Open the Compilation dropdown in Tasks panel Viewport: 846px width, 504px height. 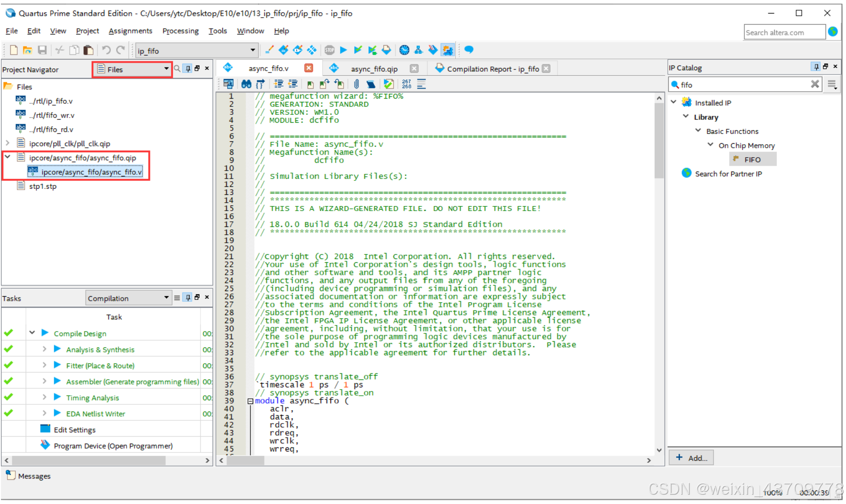(x=128, y=298)
